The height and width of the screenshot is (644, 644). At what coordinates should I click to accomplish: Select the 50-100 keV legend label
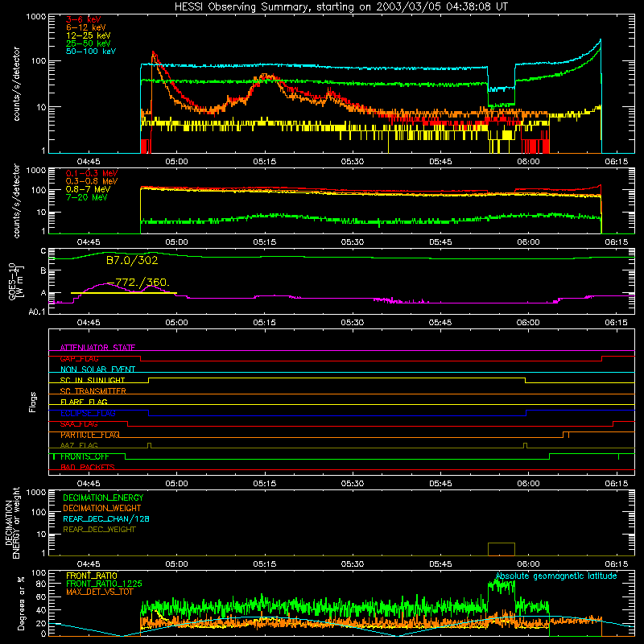(91, 52)
